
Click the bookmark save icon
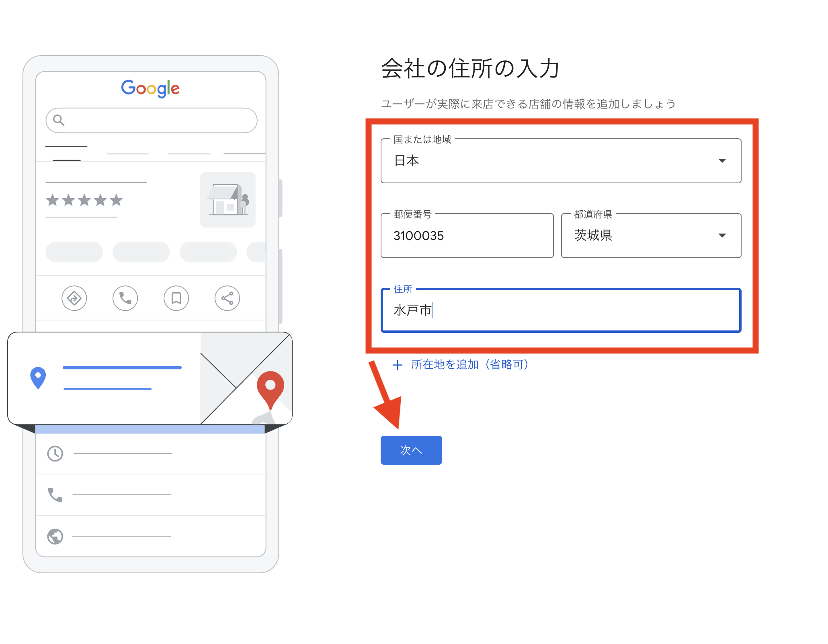click(176, 298)
